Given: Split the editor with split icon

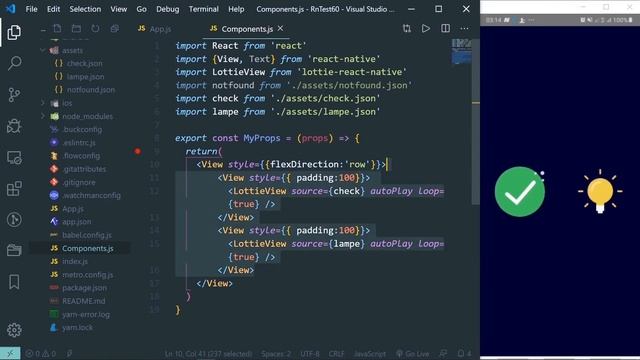Looking at the screenshot, I should (445, 28).
